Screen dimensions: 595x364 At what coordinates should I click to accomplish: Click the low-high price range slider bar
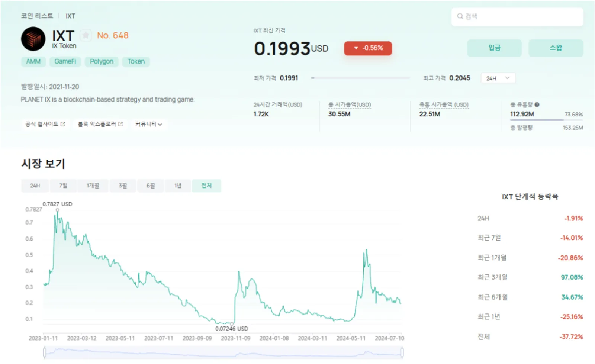click(360, 78)
